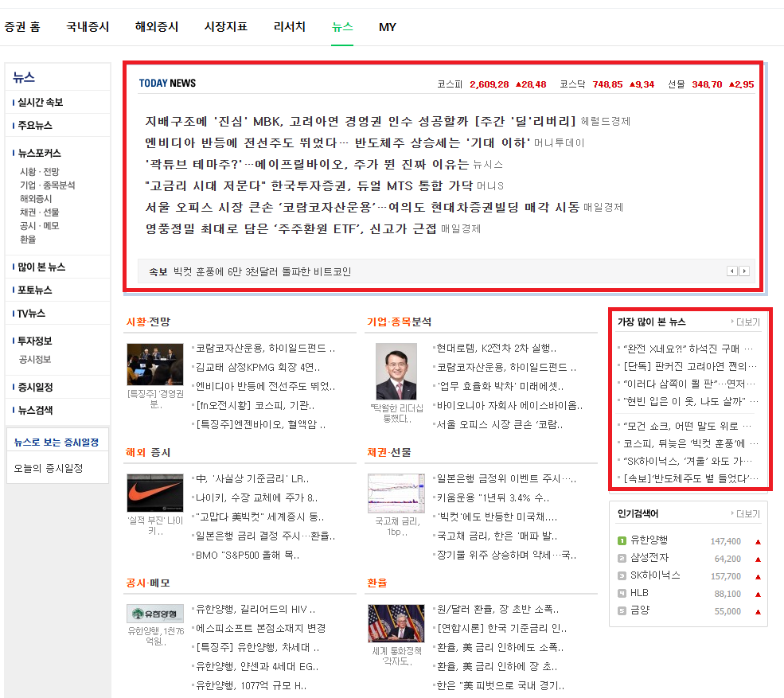Open 에스피소프트 본점소재지 변경 article
The width and height of the screenshot is (784, 698).
click(x=260, y=629)
